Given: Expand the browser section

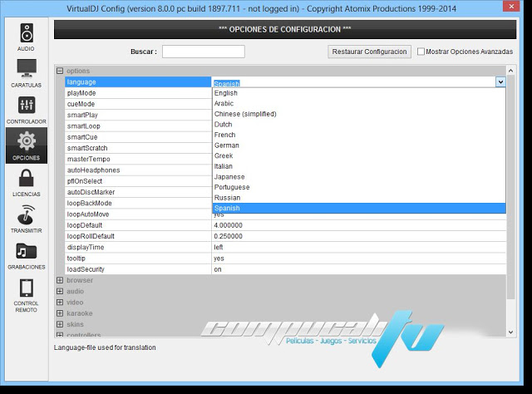Looking at the screenshot, I should click(x=60, y=280).
